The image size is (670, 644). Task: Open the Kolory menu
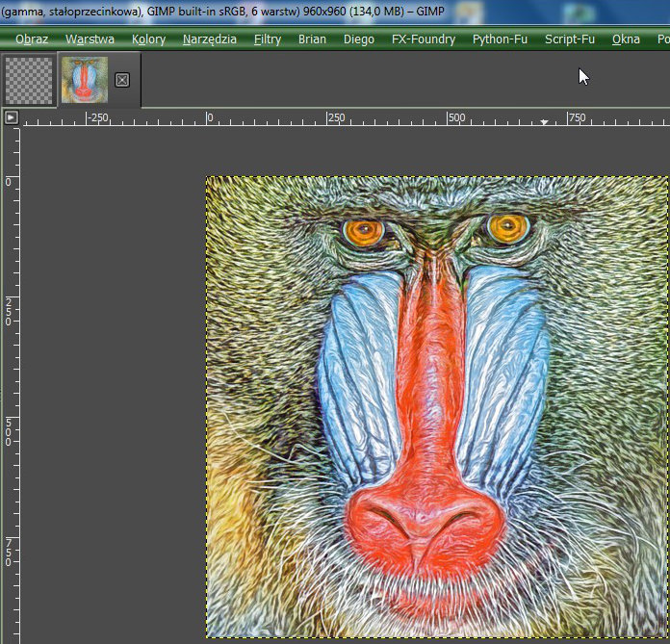(149, 39)
